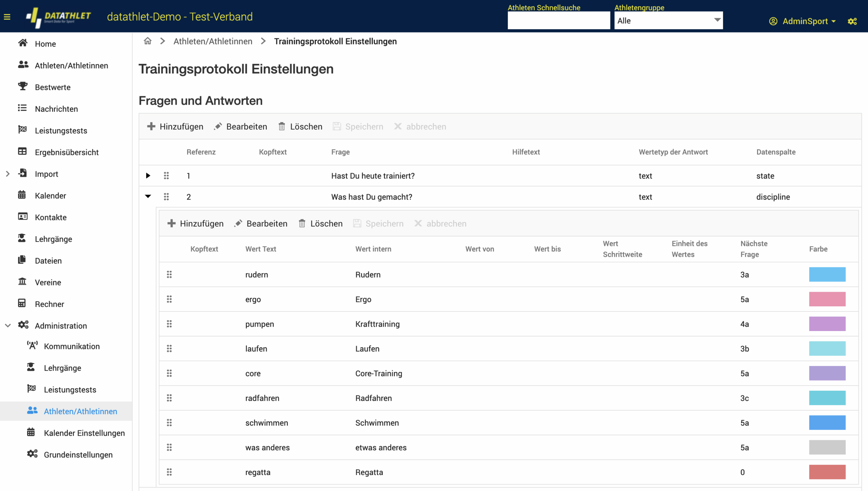The width and height of the screenshot is (868, 491).
Task: Select Athleten/Athletinnen under Administration
Action: point(81,411)
